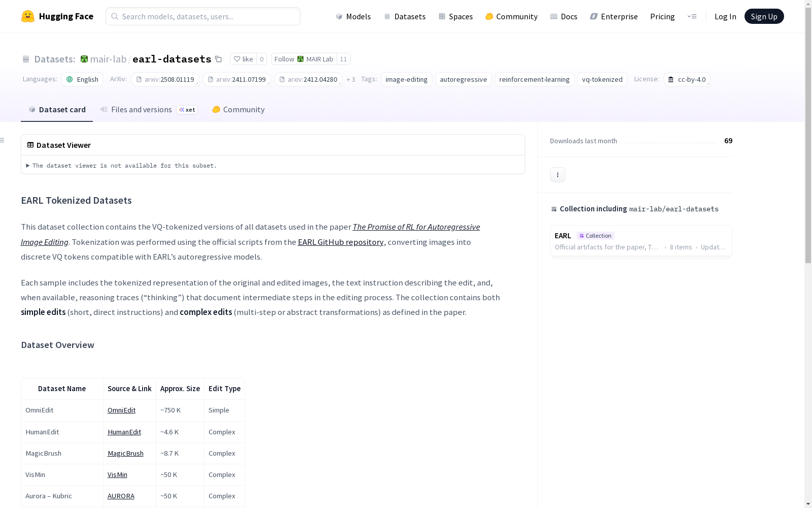The width and height of the screenshot is (812, 508).
Task: Open Community in top navigation
Action: [x=512, y=16]
